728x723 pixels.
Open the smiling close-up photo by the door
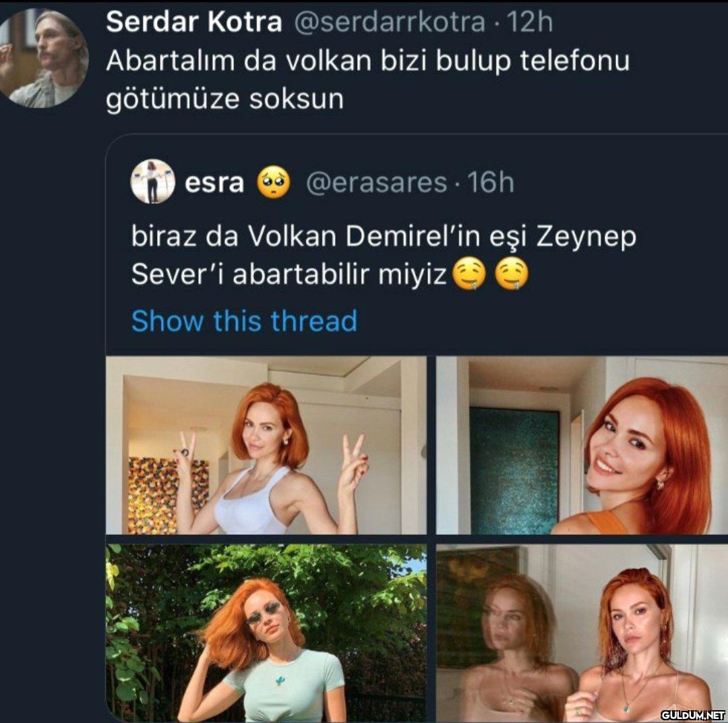click(x=581, y=445)
